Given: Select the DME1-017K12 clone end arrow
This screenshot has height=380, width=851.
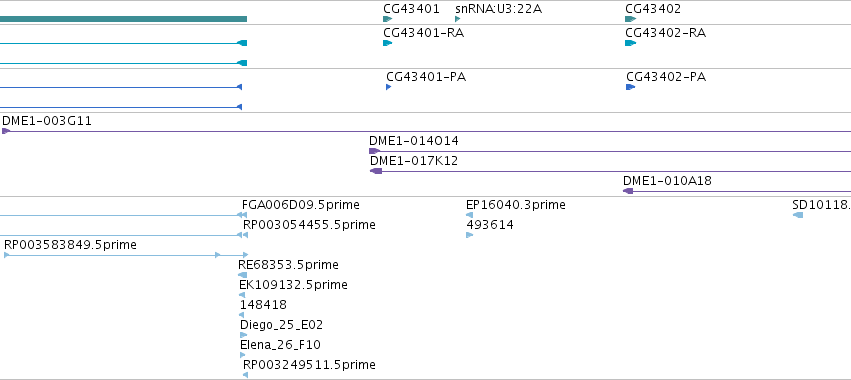Looking at the screenshot, I should pos(376,171).
